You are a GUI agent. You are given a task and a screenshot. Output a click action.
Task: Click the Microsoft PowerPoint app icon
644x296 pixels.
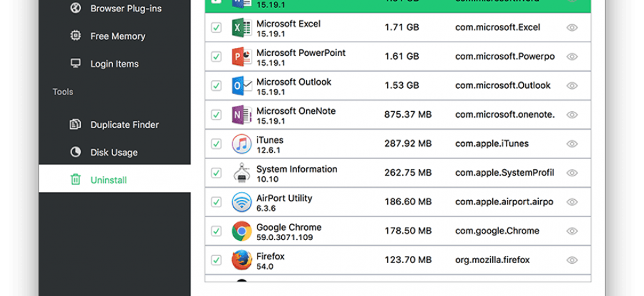pyautogui.click(x=242, y=57)
